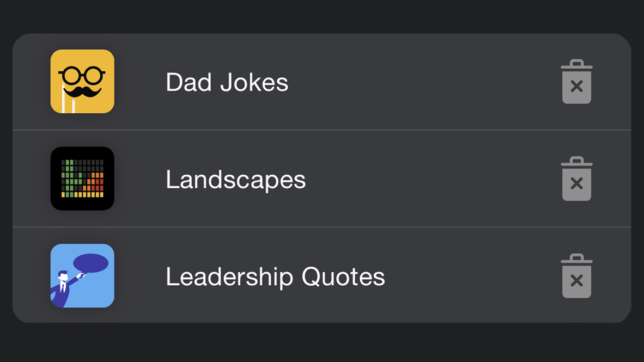
Task: Open the Dad Jokes mustache icon
Action: [x=82, y=82]
